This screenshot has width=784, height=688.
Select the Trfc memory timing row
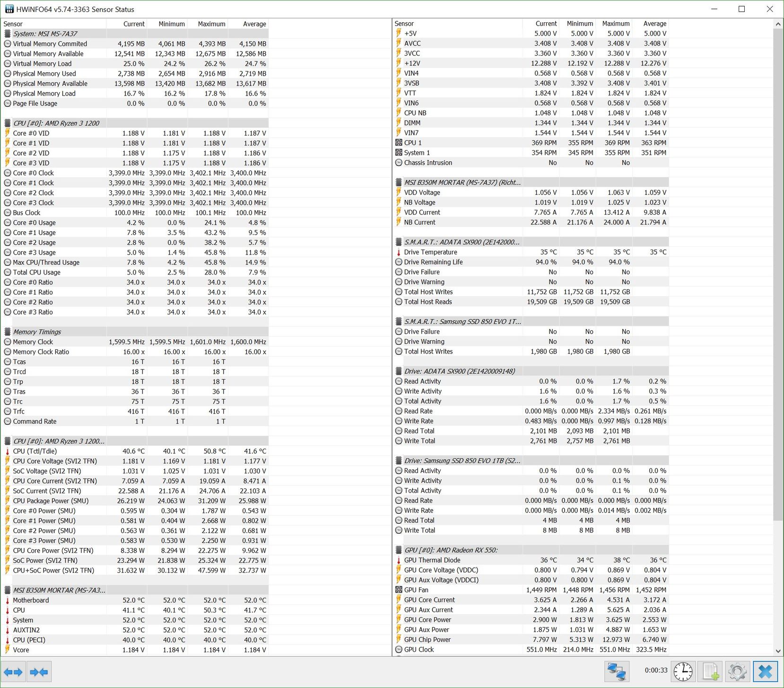[135, 411]
